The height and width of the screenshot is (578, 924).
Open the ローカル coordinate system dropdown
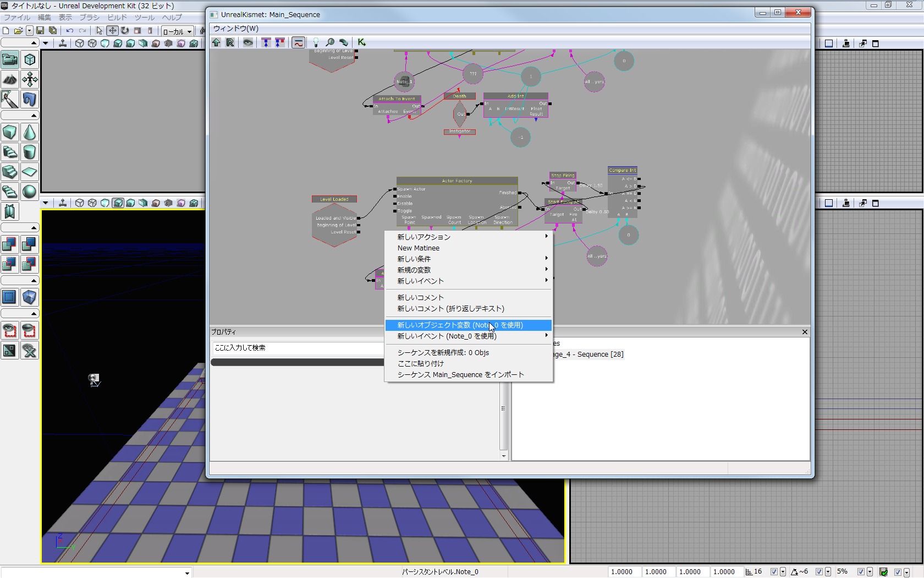pyautogui.click(x=178, y=31)
